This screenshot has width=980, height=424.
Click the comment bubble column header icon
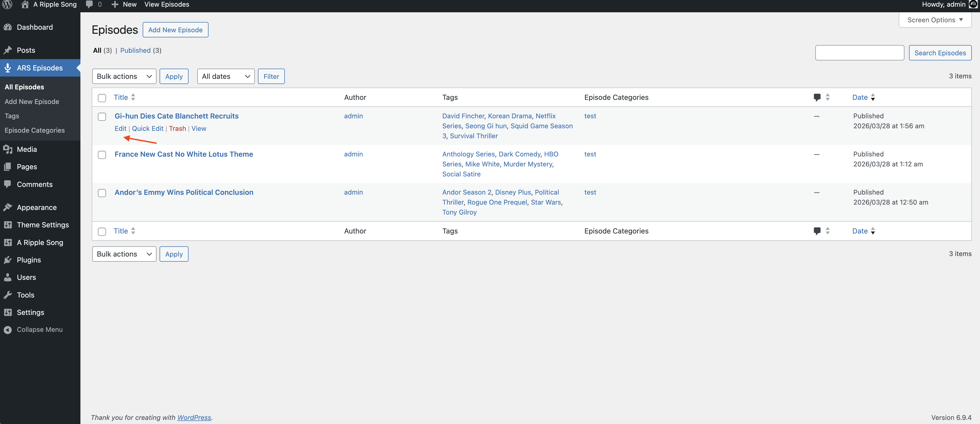(817, 97)
